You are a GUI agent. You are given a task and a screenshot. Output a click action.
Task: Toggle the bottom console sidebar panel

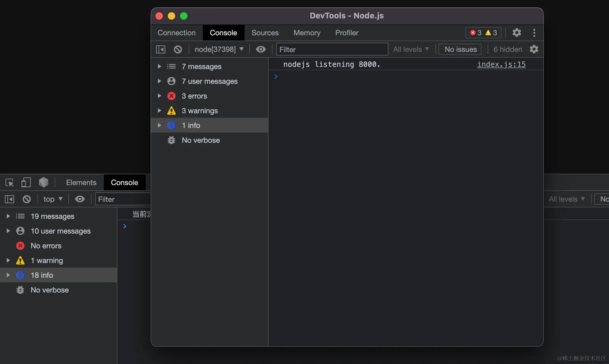pos(10,199)
